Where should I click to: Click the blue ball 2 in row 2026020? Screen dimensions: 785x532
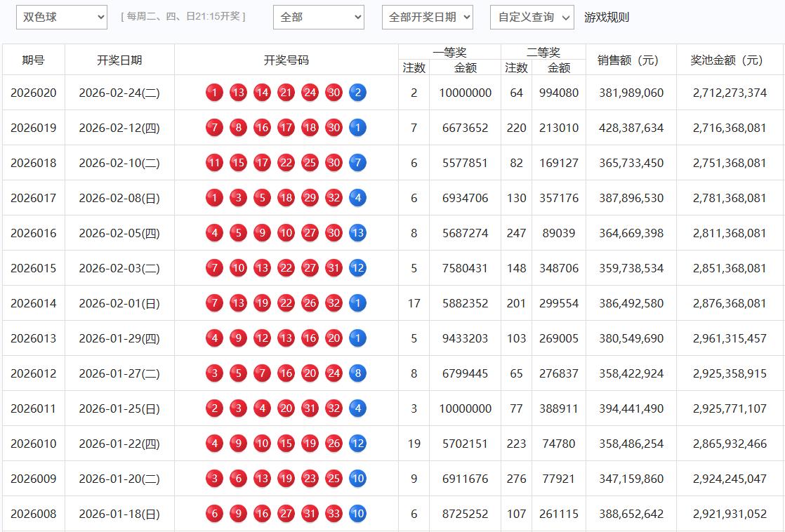pos(357,93)
